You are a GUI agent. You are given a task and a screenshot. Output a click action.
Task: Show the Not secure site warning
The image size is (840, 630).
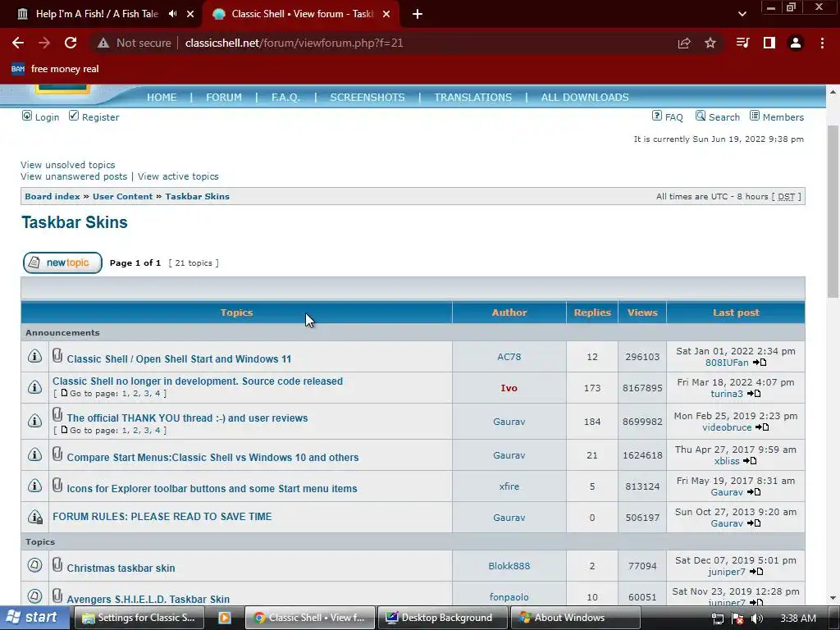(x=135, y=43)
